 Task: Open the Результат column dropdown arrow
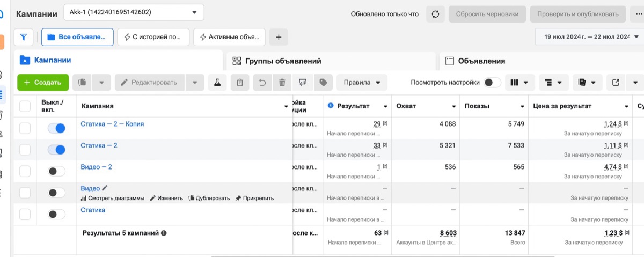click(384, 106)
